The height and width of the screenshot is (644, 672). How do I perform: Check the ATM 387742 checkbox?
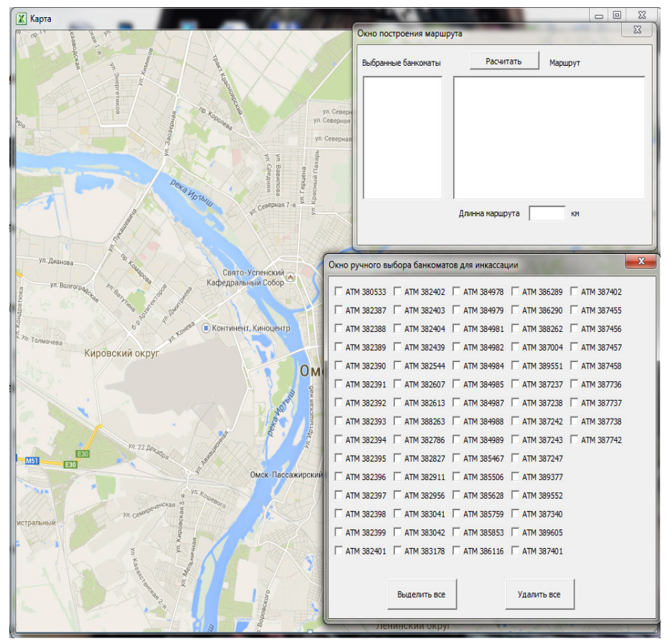574,440
